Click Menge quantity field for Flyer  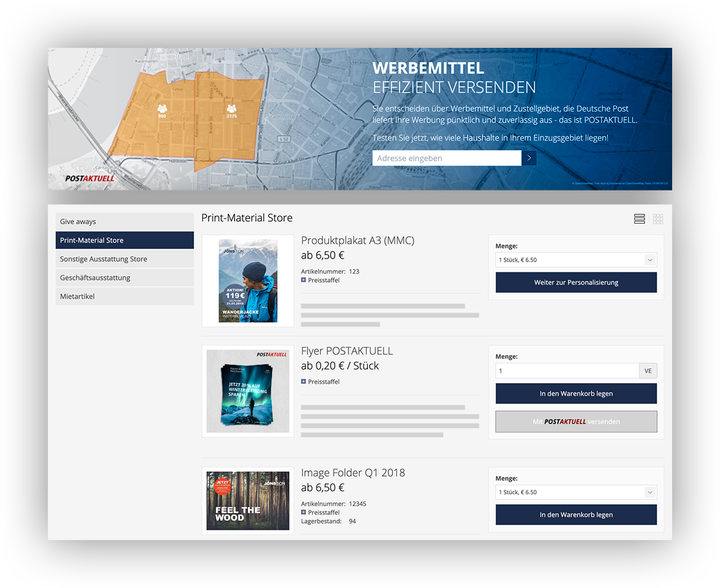tap(567, 371)
